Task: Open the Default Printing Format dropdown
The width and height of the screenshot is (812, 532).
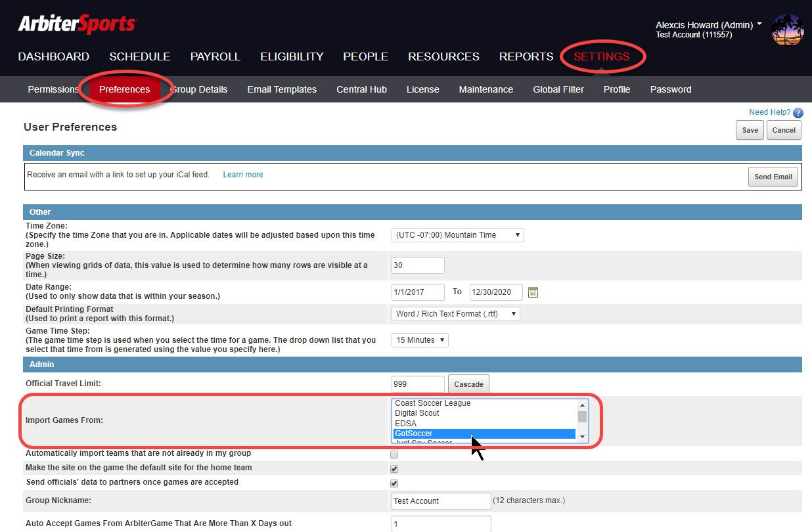Action: [456, 314]
